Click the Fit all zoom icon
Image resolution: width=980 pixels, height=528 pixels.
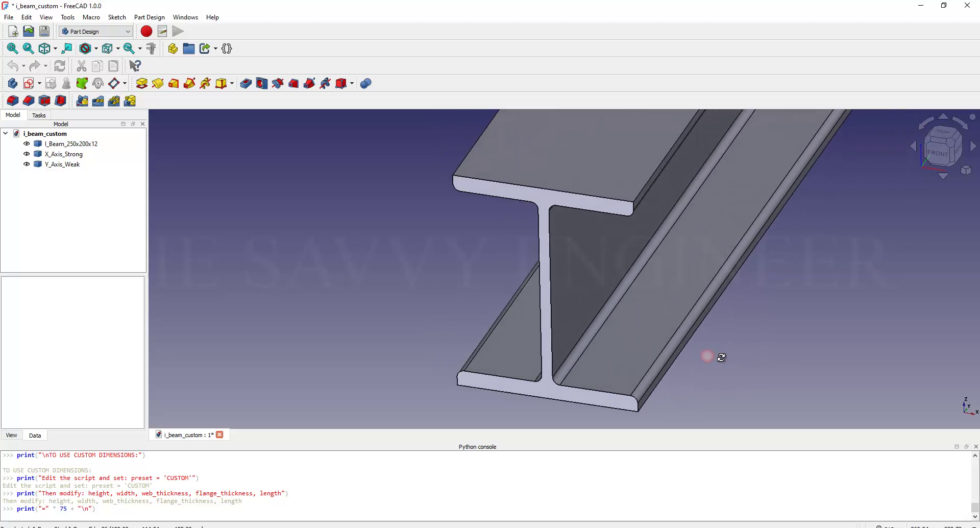tap(12, 49)
